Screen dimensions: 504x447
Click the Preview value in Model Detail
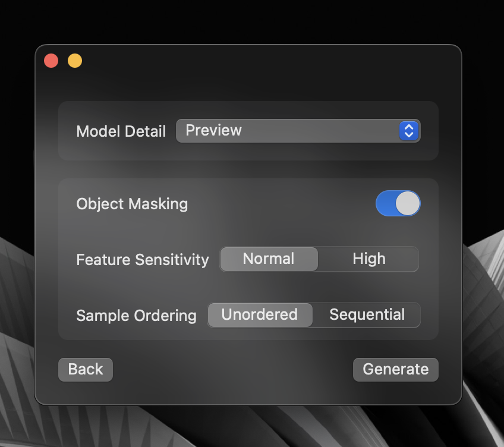click(x=213, y=130)
